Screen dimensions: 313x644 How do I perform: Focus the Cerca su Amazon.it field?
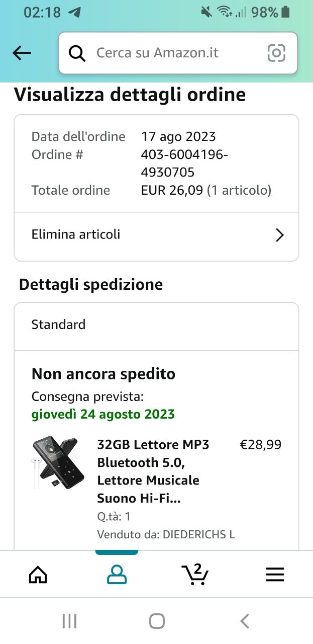coord(178,53)
